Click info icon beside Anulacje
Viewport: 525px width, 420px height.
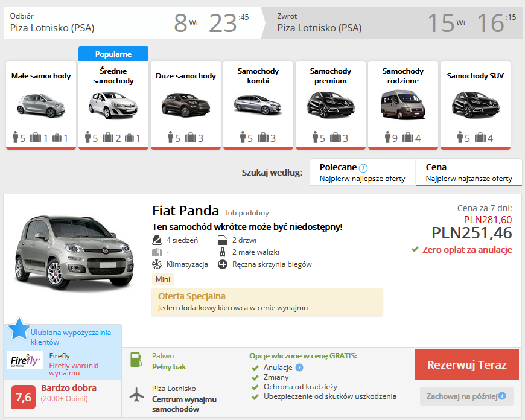point(299,367)
